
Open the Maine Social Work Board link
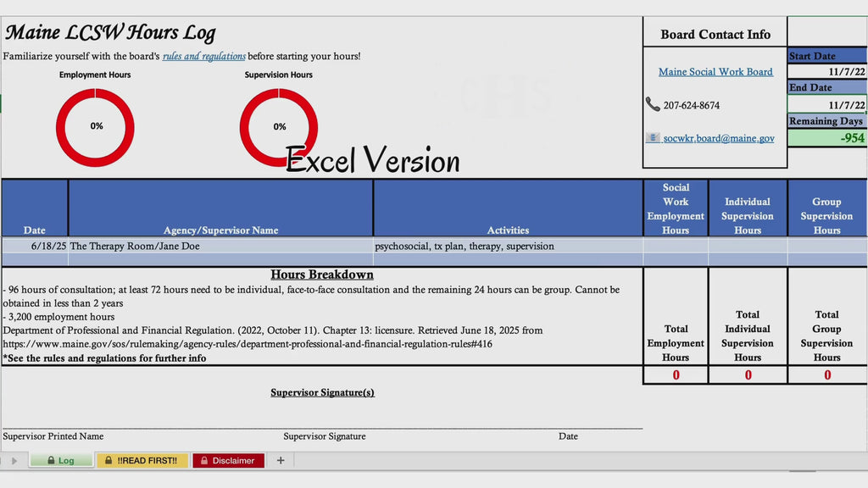715,72
